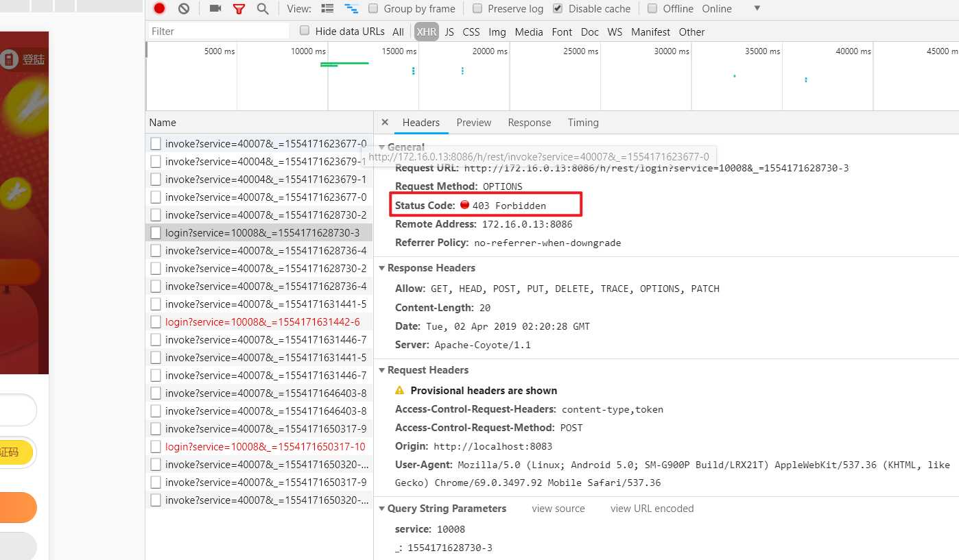Screen dimensions: 959x560
Task: Select the All filter type
Action: click(398, 32)
